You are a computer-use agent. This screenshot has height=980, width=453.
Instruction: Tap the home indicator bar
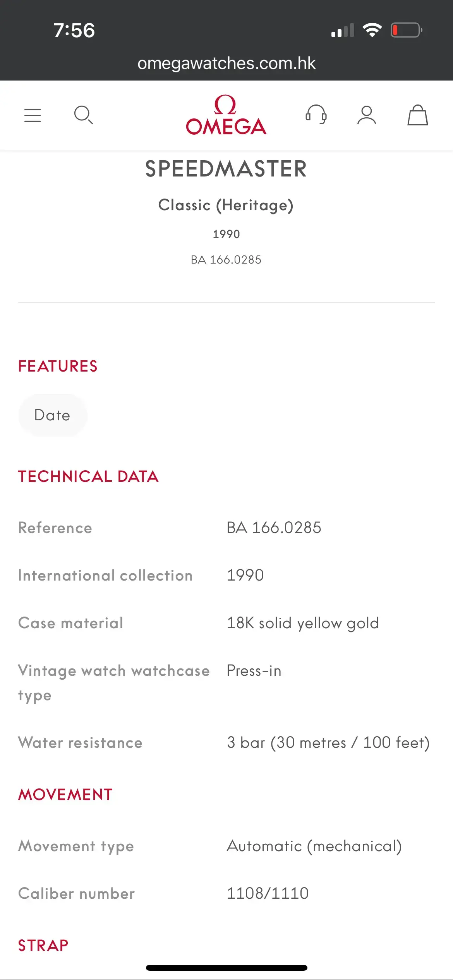pos(226,968)
